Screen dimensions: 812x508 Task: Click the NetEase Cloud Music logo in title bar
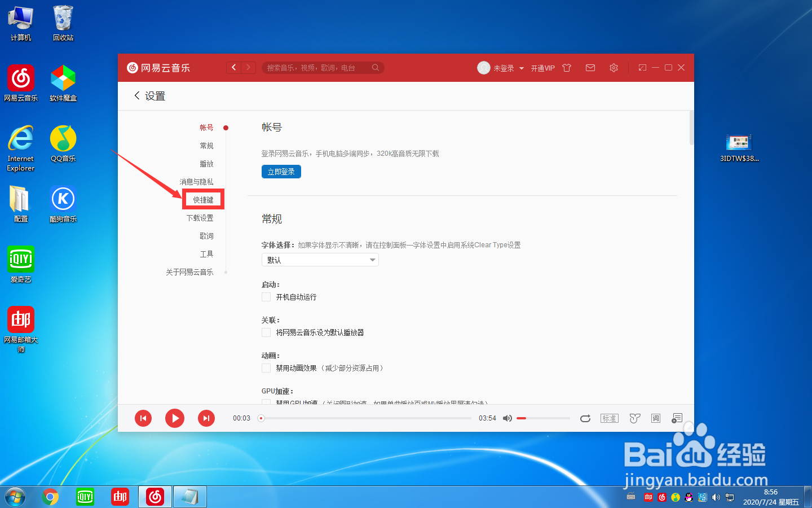tap(158, 68)
